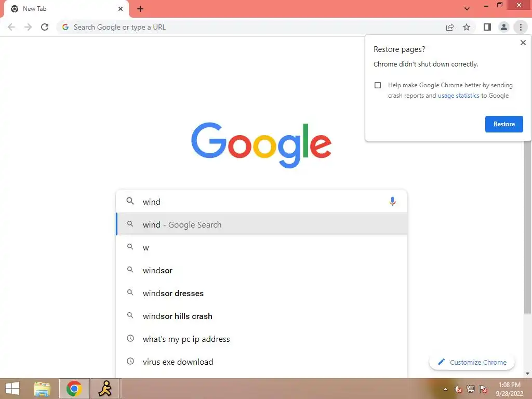532x399 pixels.
Task: Open AIM running man taskbar icon
Action: (105, 389)
